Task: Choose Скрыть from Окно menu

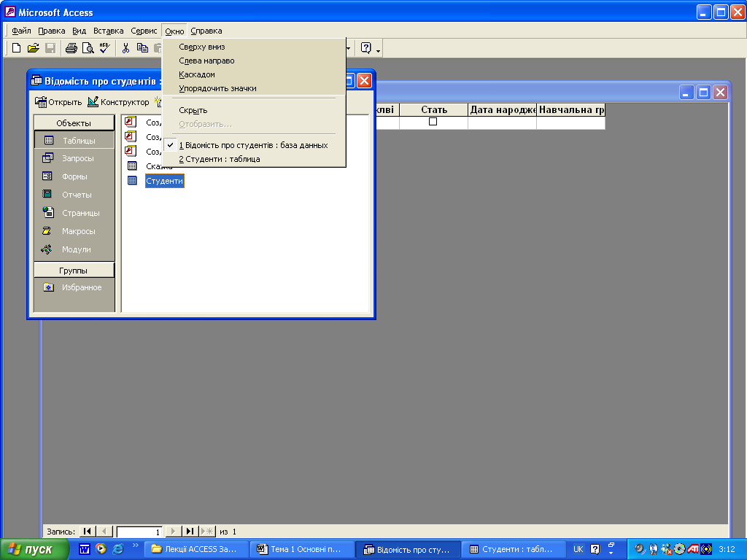Action: (x=254, y=110)
